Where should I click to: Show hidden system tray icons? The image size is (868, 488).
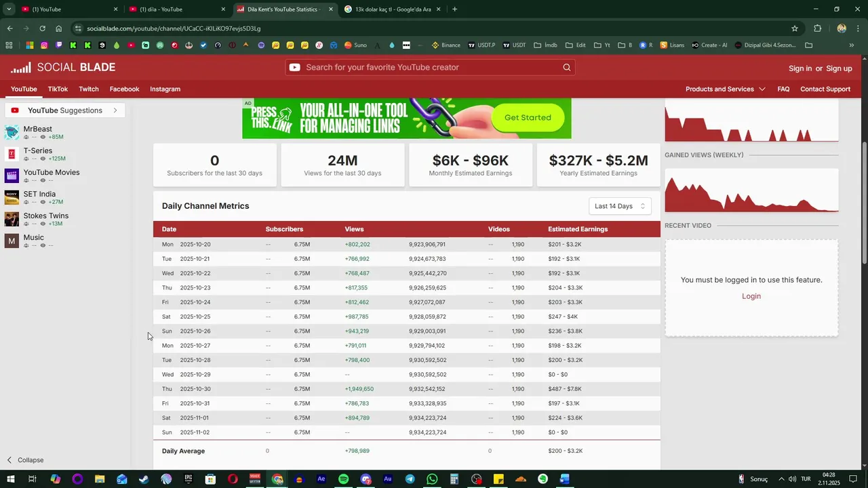(x=781, y=479)
